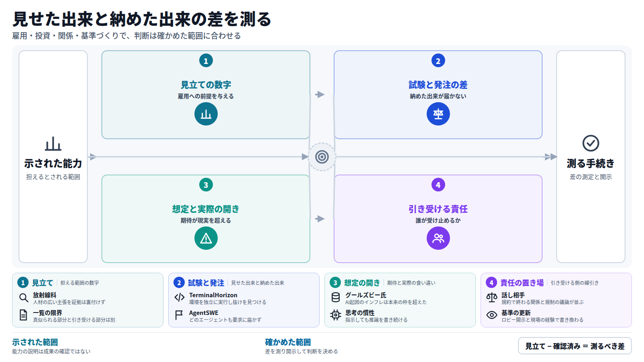Click the TerminalHorizon entry text
The height and width of the screenshot is (362, 644).
click(x=213, y=295)
